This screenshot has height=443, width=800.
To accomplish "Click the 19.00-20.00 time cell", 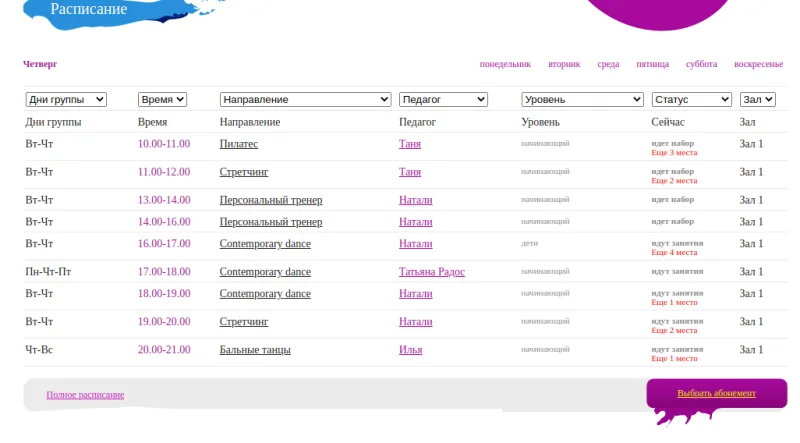I will point(164,322).
